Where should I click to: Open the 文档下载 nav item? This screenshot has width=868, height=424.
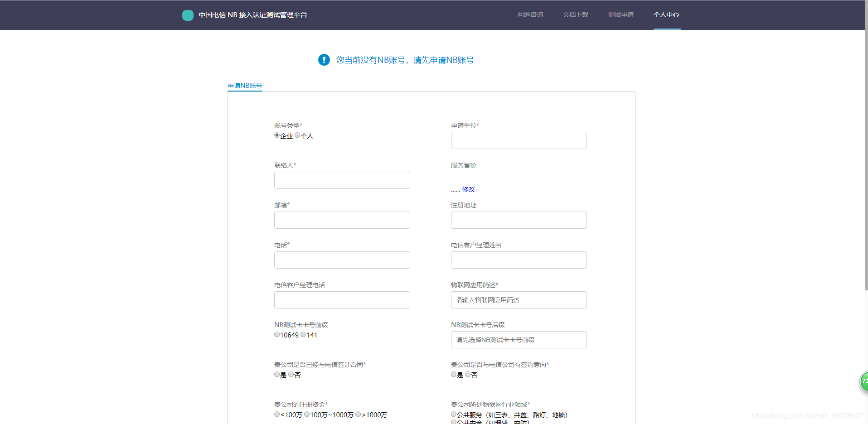click(576, 15)
